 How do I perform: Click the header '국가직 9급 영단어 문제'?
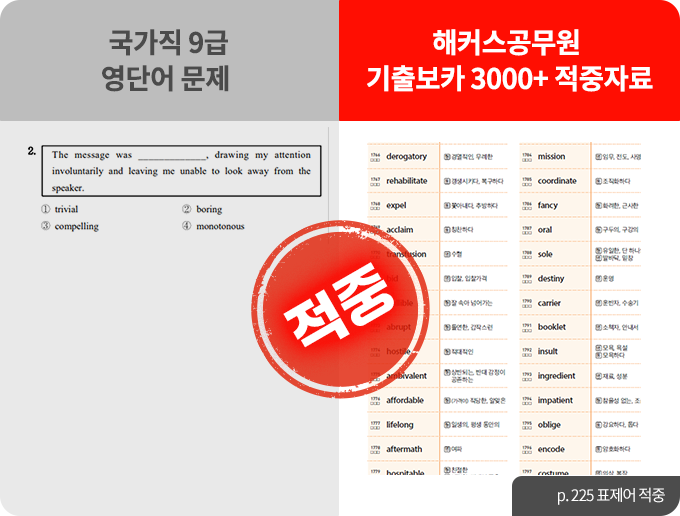tap(167, 60)
